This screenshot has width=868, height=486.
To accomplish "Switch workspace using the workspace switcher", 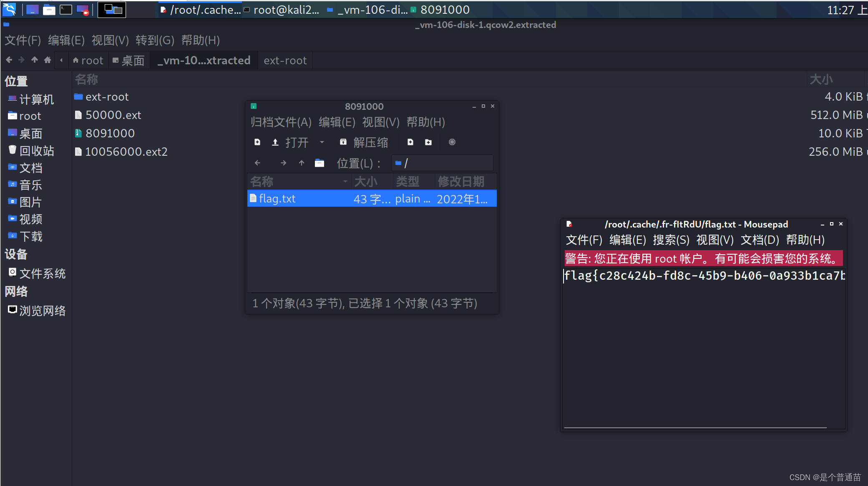I will (112, 10).
